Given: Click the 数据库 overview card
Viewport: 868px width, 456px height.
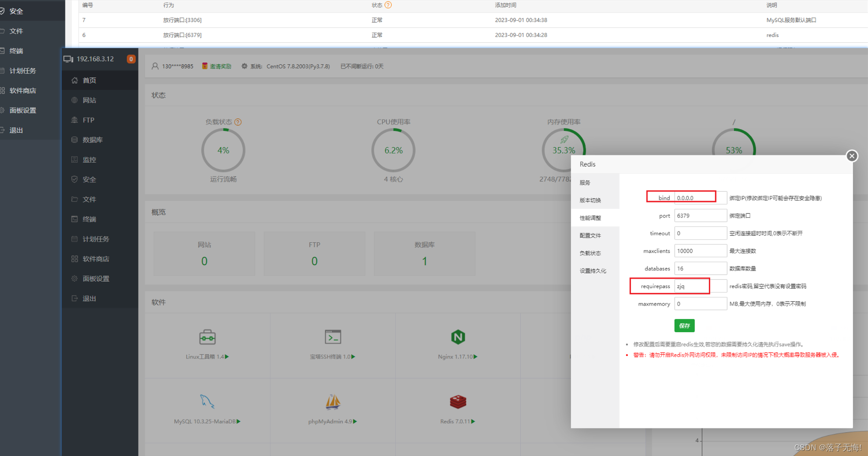Looking at the screenshot, I should click(425, 254).
